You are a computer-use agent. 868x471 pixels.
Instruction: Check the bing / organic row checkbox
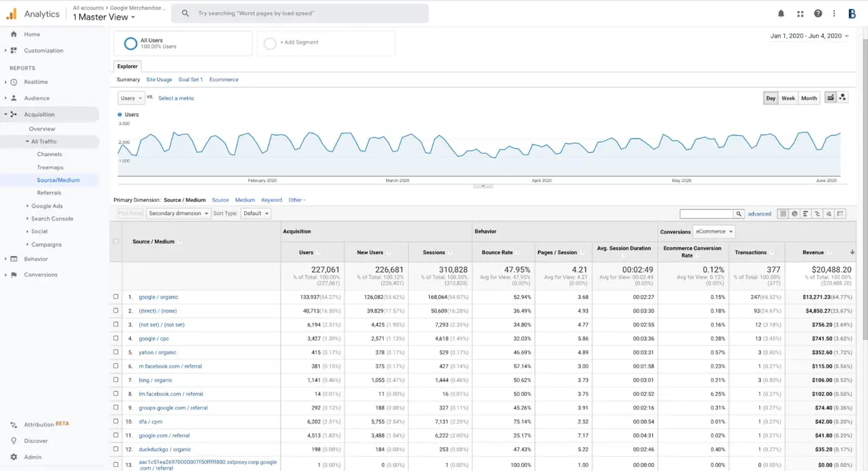116,380
